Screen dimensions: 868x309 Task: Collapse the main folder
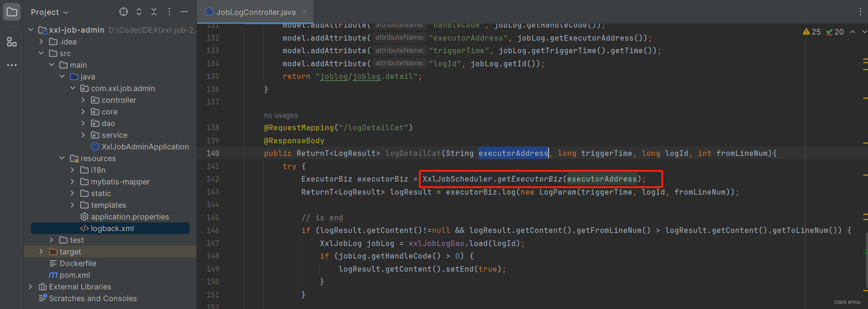point(52,65)
